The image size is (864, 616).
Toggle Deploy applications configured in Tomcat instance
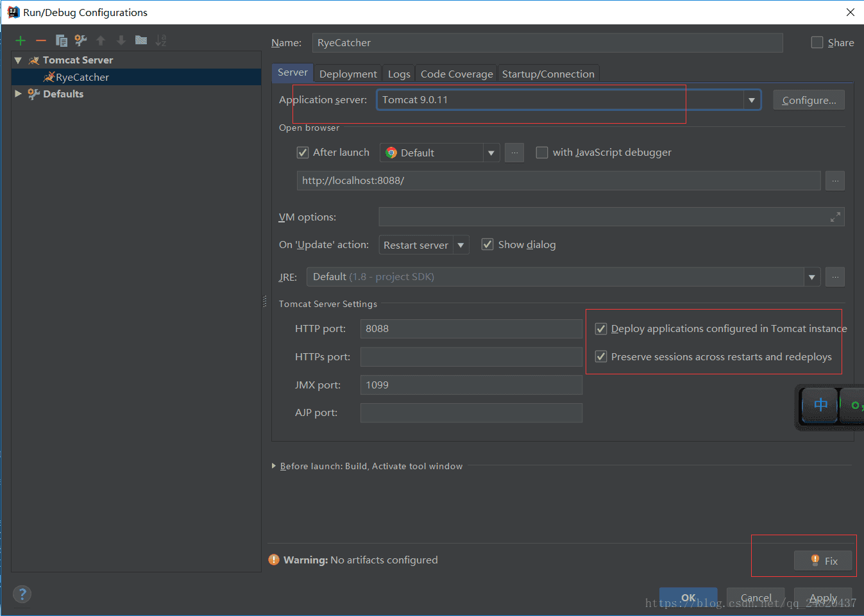601,329
